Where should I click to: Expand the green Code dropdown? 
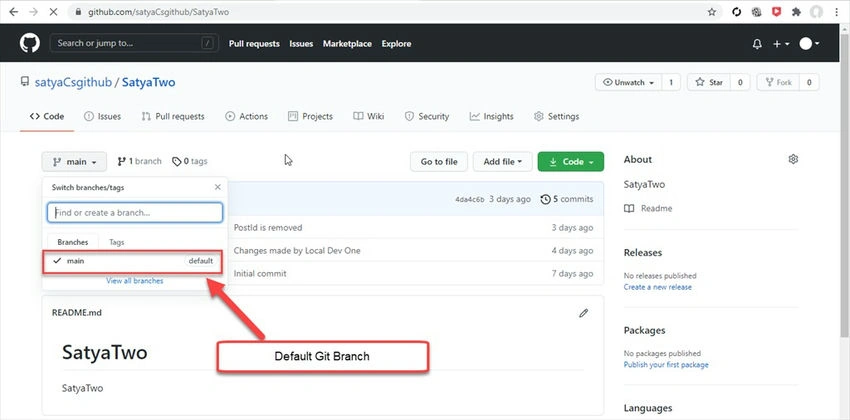(x=571, y=161)
